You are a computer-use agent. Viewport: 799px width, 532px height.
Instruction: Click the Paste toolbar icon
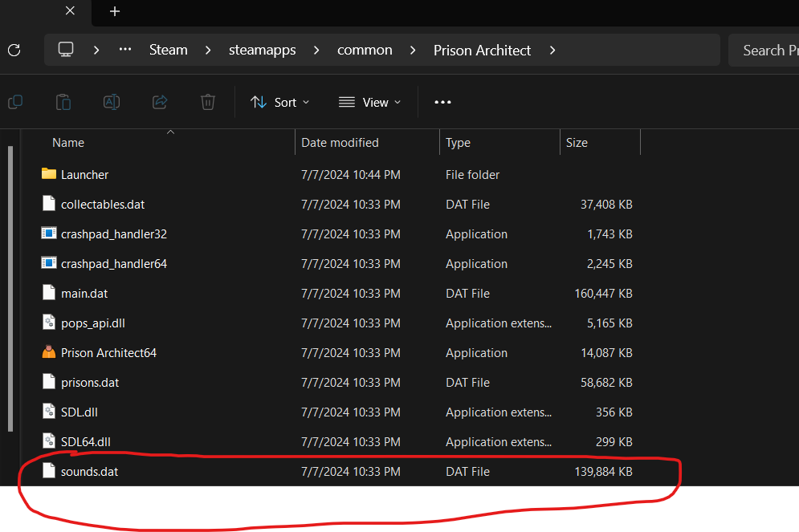click(x=63, y=102)
